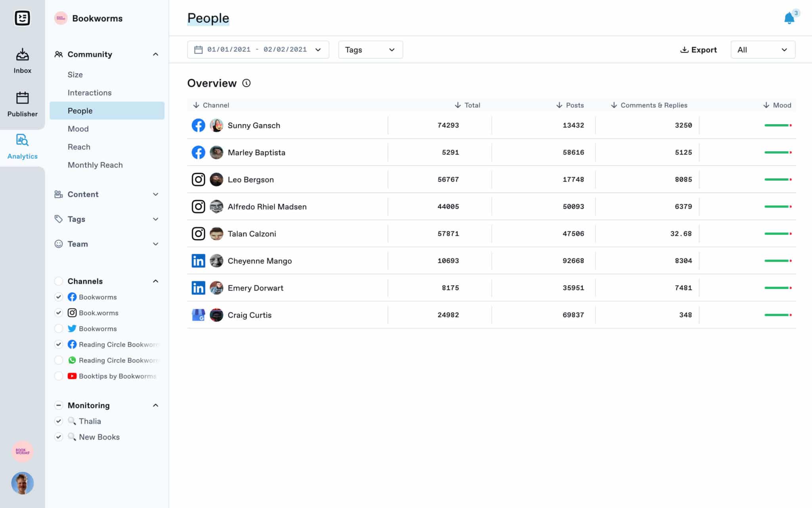The image size is (812, 508).
Task: Uncheck the New Books monitoring item
Action: click(x=59, y=437)
